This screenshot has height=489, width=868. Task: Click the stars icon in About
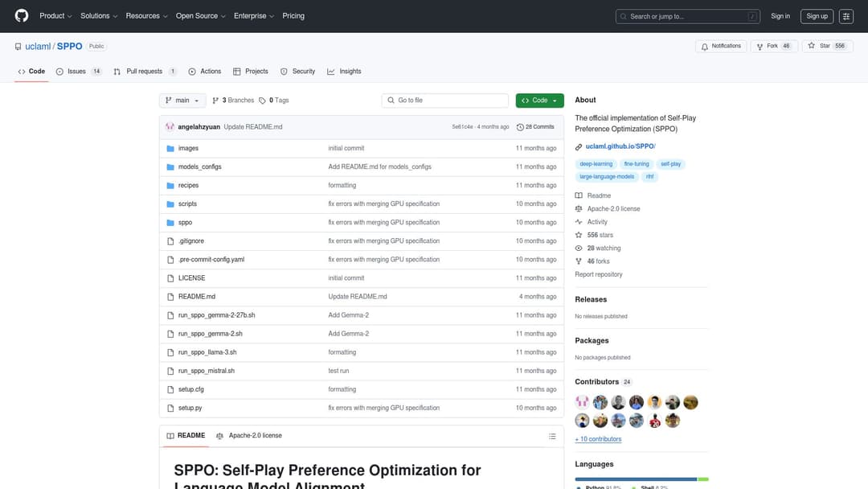579,235
